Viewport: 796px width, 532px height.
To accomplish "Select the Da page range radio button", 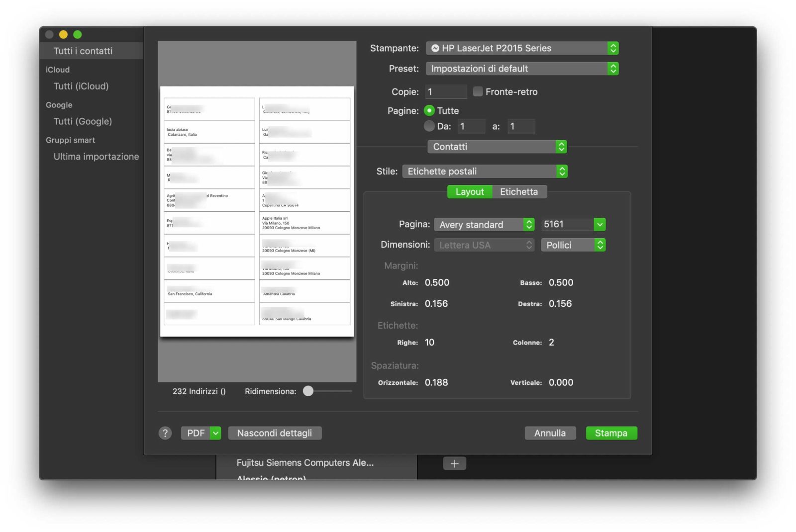I will coord(429,126).
